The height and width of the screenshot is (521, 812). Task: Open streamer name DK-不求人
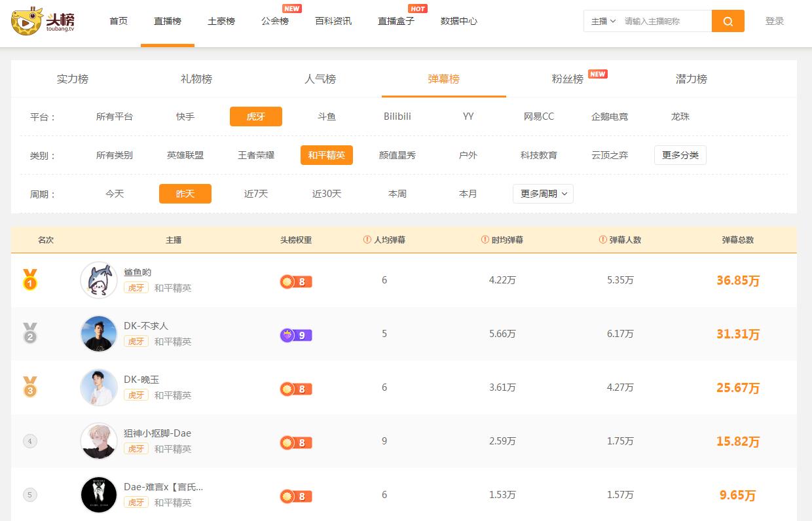coord(146,326)
